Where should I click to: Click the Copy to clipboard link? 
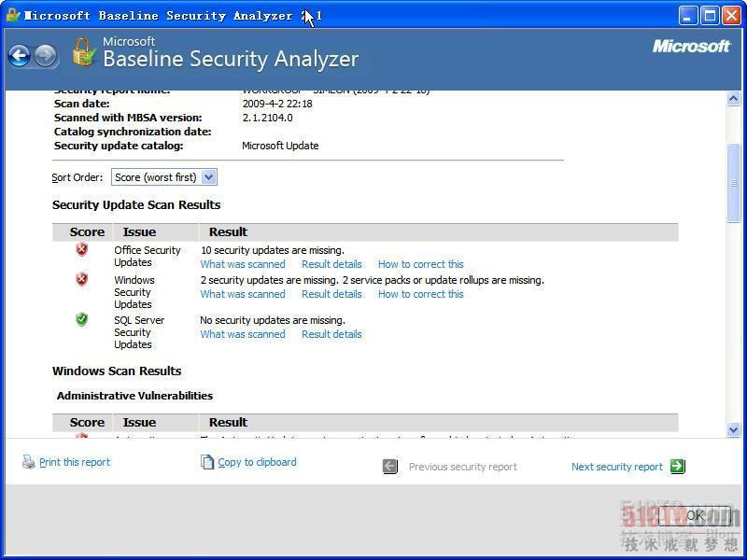258,462
